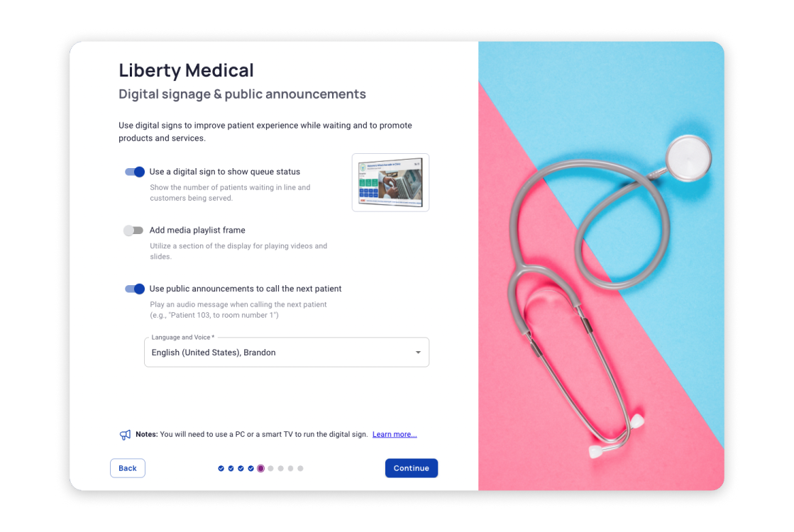Click the Back button
The height and width of the screenshot is (532, 794).
pyautogui.click(x=128, y=468)
